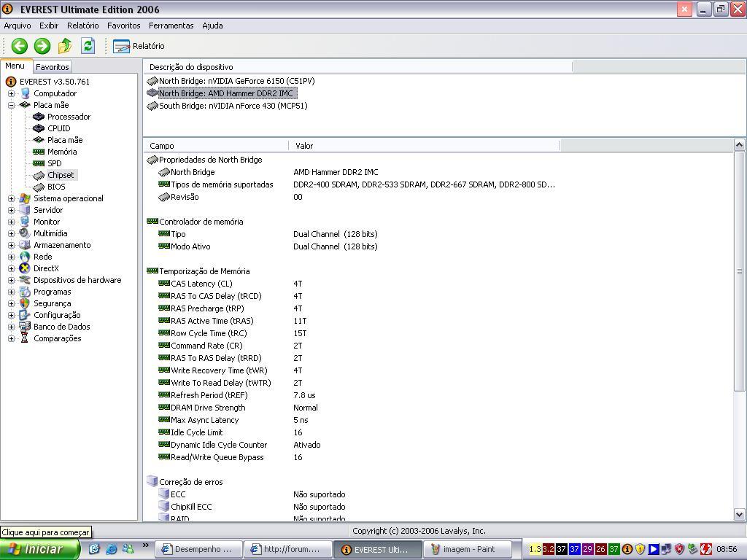Open the Favoritos menu in menu bar
This screenshot has width=747, height=560.
tap(123, 26)
